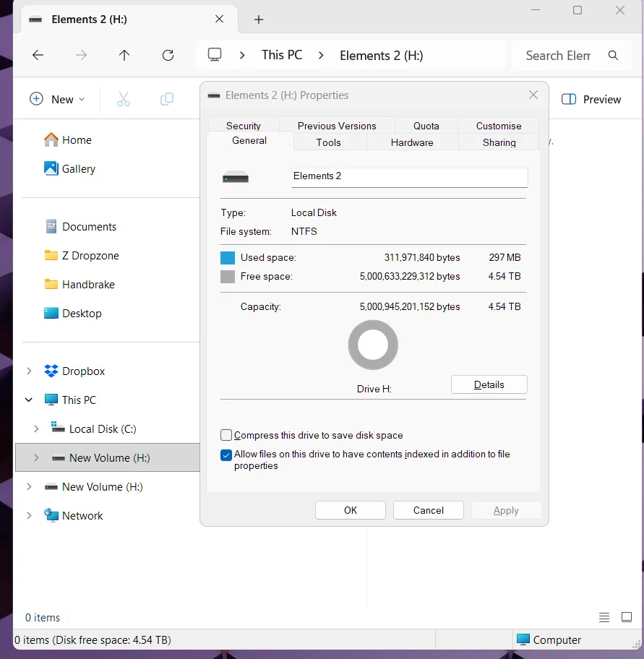Select Handbrake folder in sidebar
Image resolution: width=644 pixels, height=659 pixels.
pyautogui.click(x=80, y=285)
